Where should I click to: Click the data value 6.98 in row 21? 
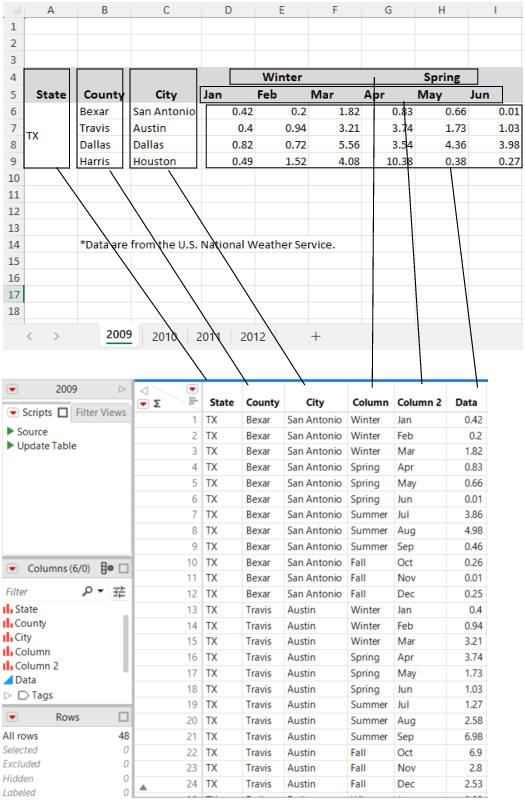point(473,737)
